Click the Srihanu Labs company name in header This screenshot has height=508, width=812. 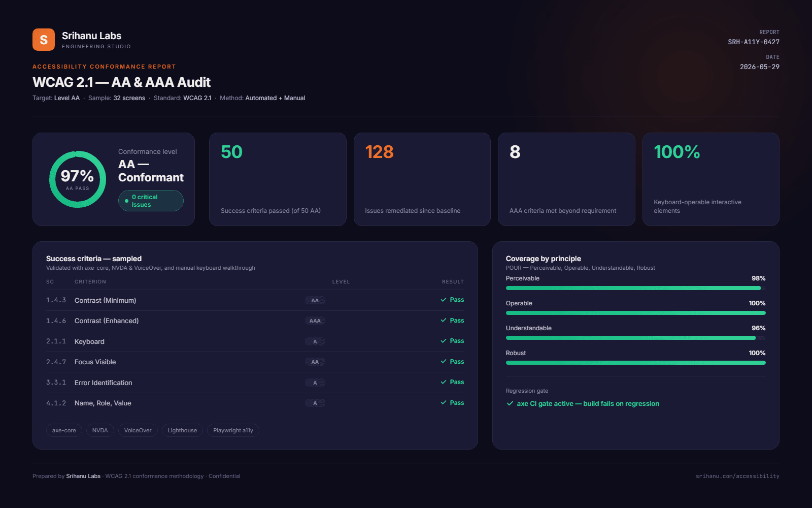91,36
